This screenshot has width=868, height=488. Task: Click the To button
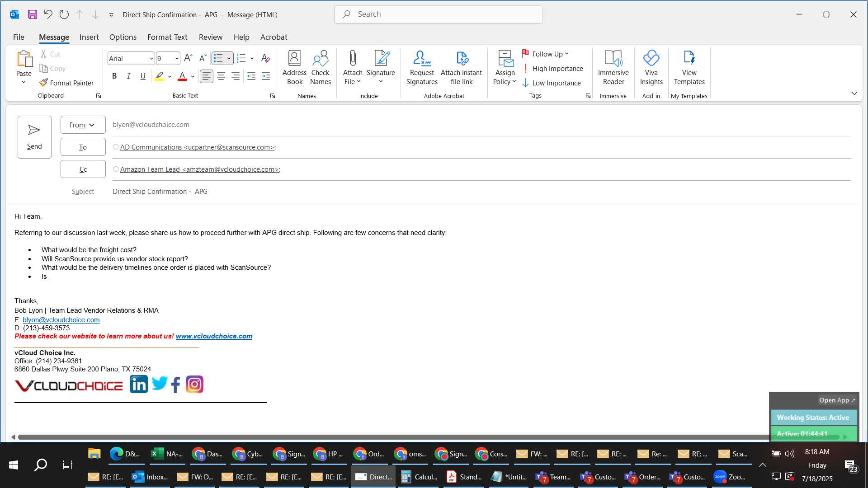click(83, 147)
